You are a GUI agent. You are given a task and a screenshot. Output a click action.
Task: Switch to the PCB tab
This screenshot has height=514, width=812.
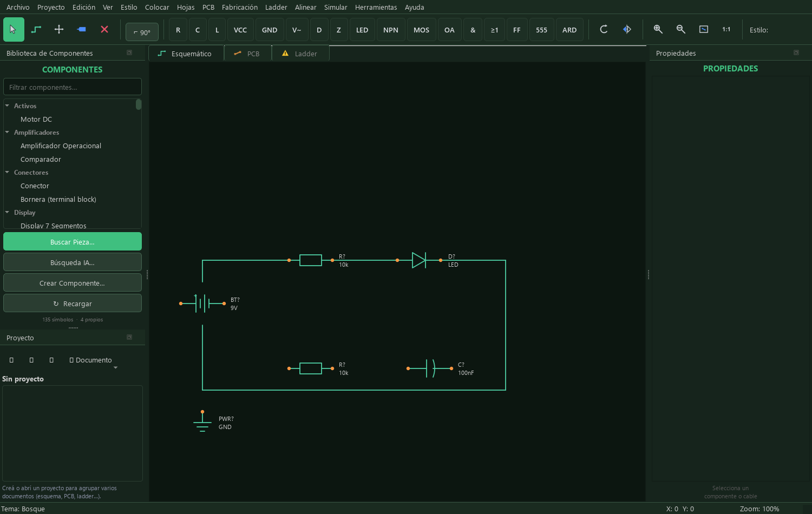pyautogui.click(x=247, y=54)
